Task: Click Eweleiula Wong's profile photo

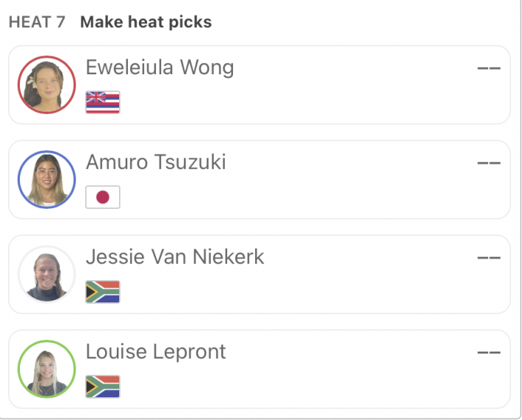Action: pos(46,85)
